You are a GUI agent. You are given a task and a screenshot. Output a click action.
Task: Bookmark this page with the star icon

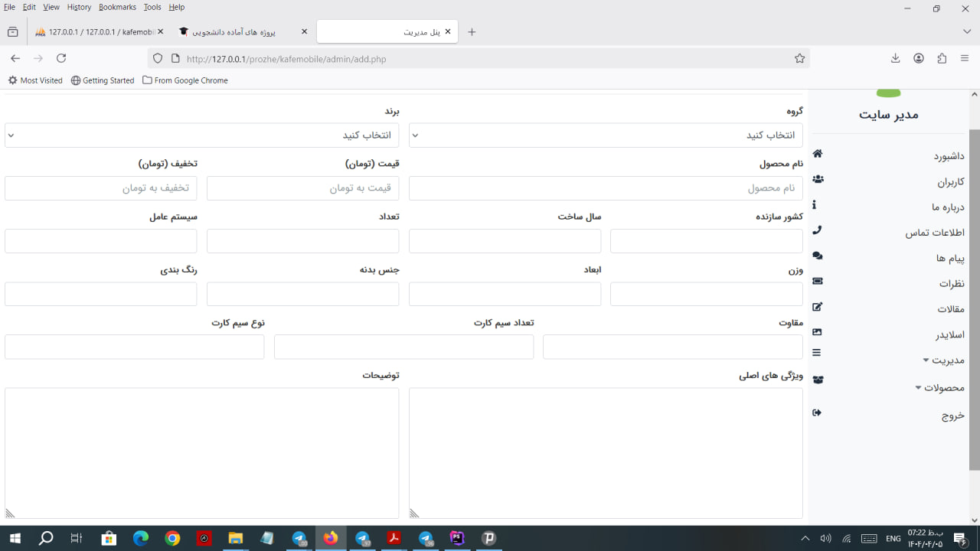click(799, 59)
